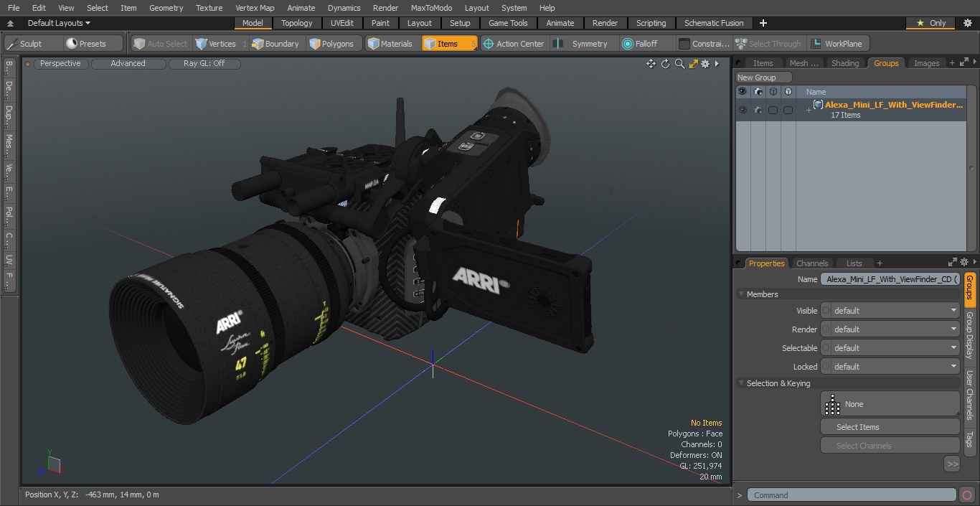Screen dimensions: 980x506
Task: Click the eye column header in Groups
Action: click(743, 92)
